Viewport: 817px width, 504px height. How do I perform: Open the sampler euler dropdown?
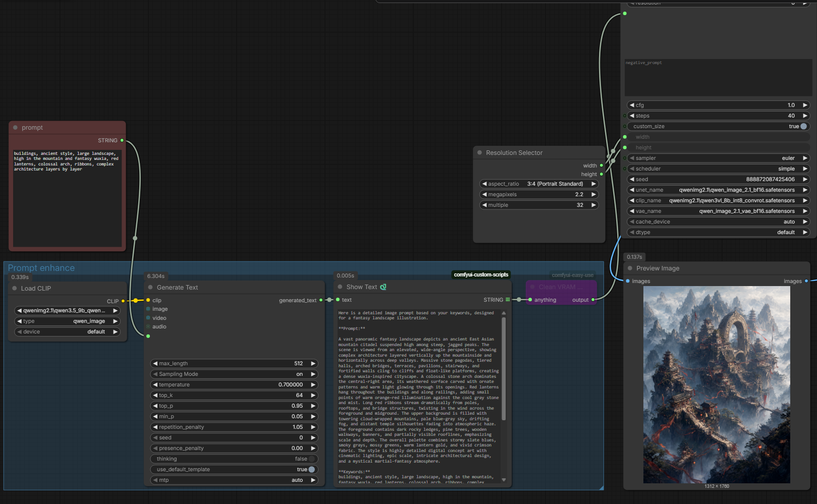[719, 158]
